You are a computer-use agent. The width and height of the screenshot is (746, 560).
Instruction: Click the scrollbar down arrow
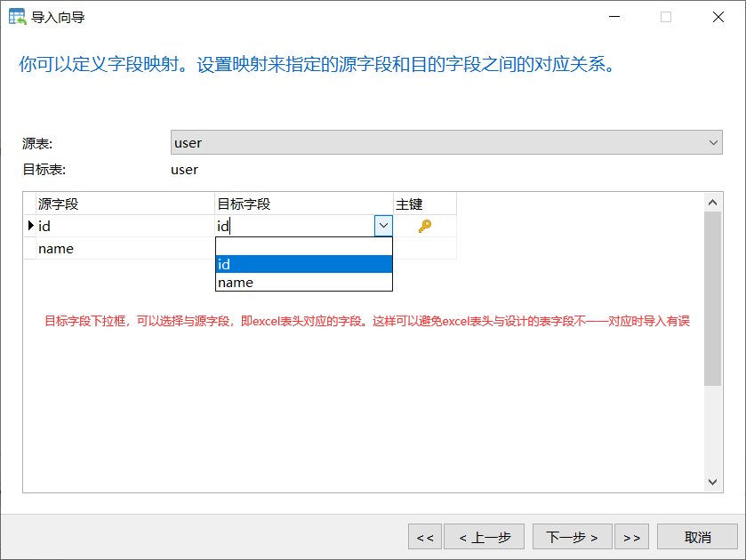(712, 481)
